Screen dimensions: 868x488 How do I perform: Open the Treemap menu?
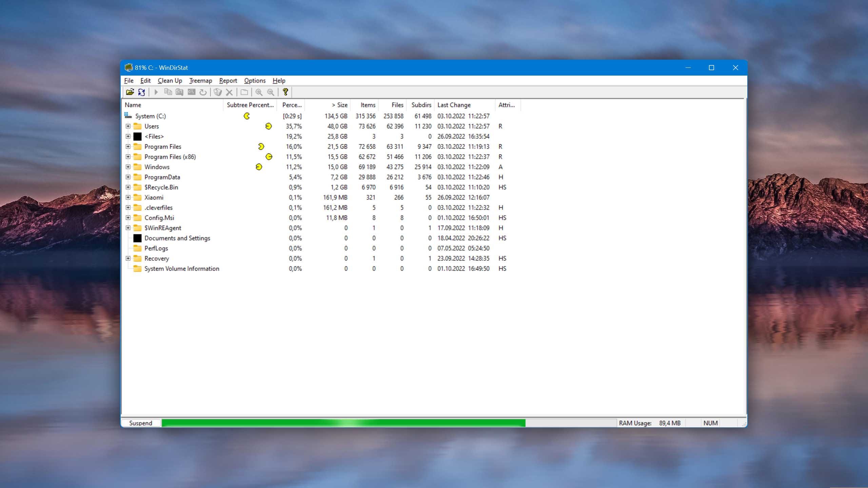coord(200,81)
